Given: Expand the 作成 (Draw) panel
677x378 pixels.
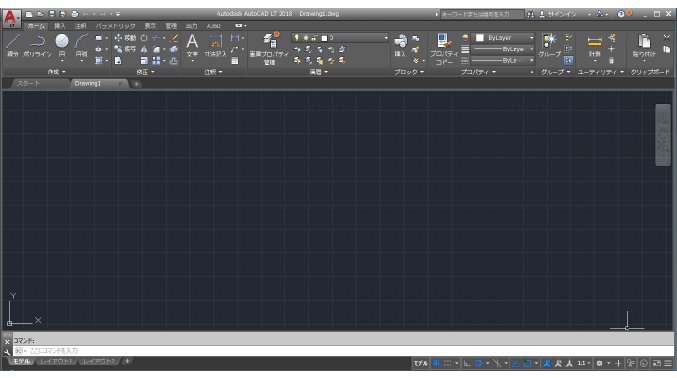Looking at the screenshot, I should click(57, 72).
